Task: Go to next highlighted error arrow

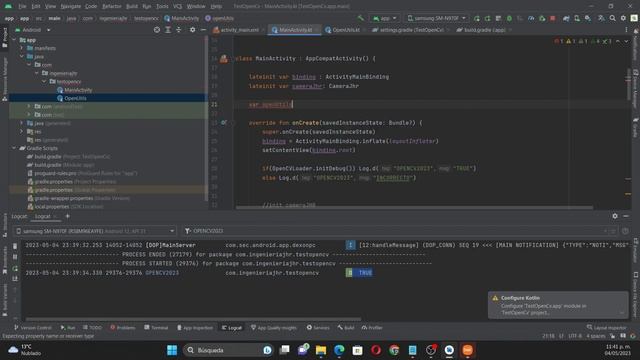Action: pos(626,41)
